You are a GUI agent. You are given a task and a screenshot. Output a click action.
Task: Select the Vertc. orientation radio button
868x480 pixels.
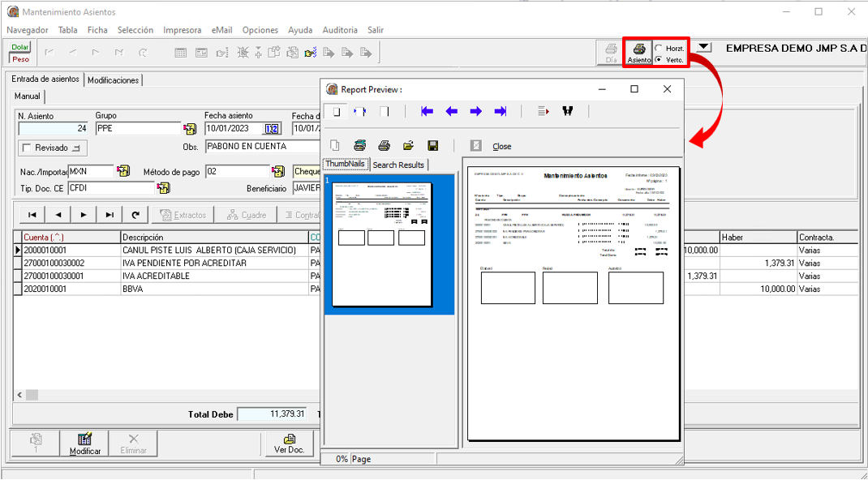click(x=659, y=59)
